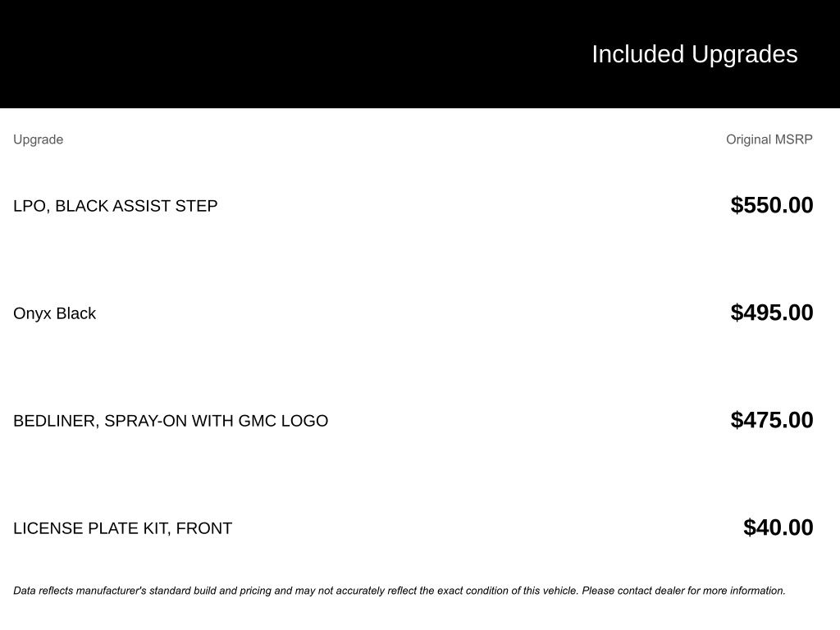Image resolution: width=840 pixels, height=630 pixels.
Task: Select the Original MSRP column header
Action: click(769, 139)
